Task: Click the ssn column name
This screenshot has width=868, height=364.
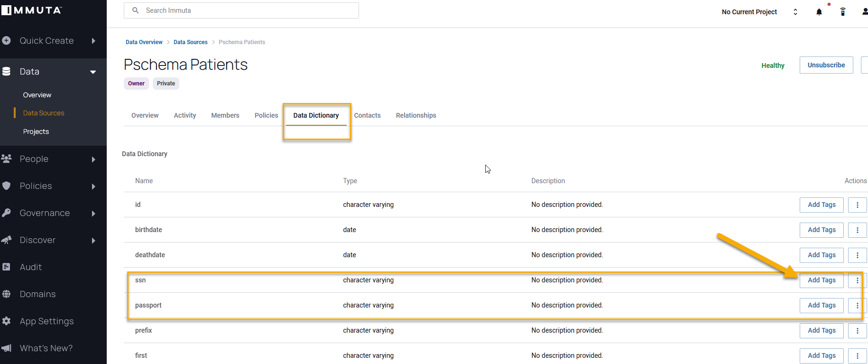Action: tap(140, 280)
